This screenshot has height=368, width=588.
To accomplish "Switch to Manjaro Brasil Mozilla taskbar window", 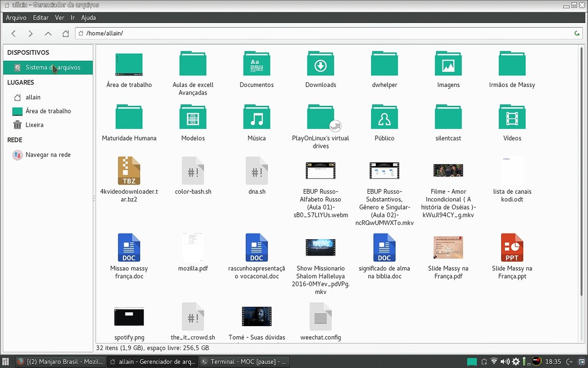I will coord(60,362).
